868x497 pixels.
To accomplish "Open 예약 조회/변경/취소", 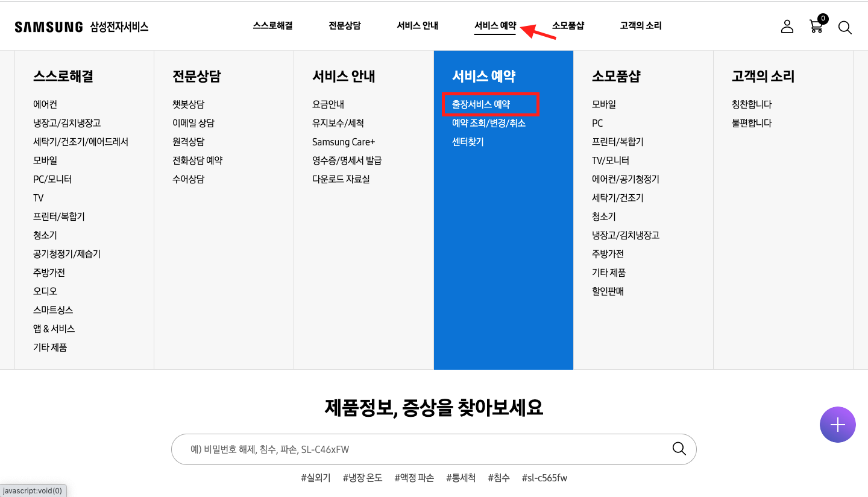I will click(x=488, y=122).
